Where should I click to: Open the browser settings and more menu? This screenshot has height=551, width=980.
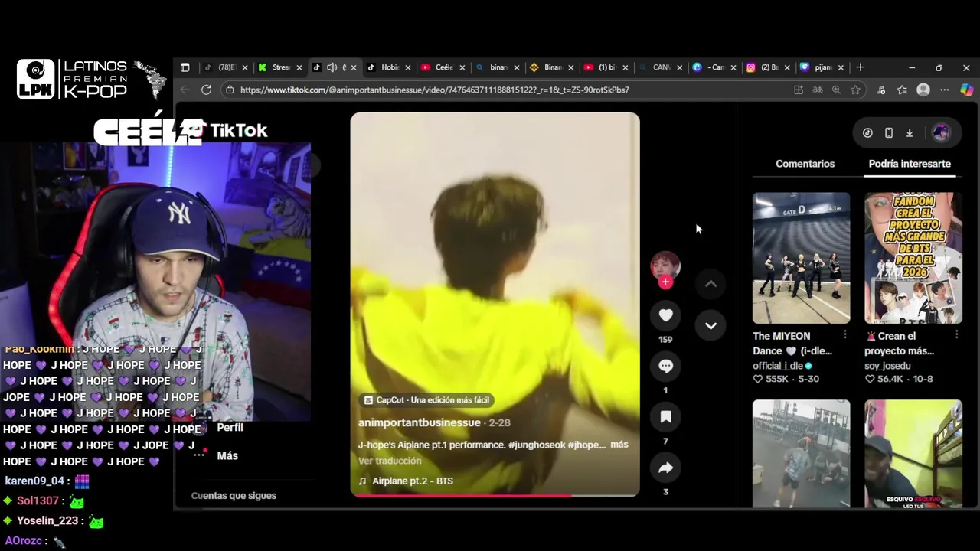click(x=944, y=90)
